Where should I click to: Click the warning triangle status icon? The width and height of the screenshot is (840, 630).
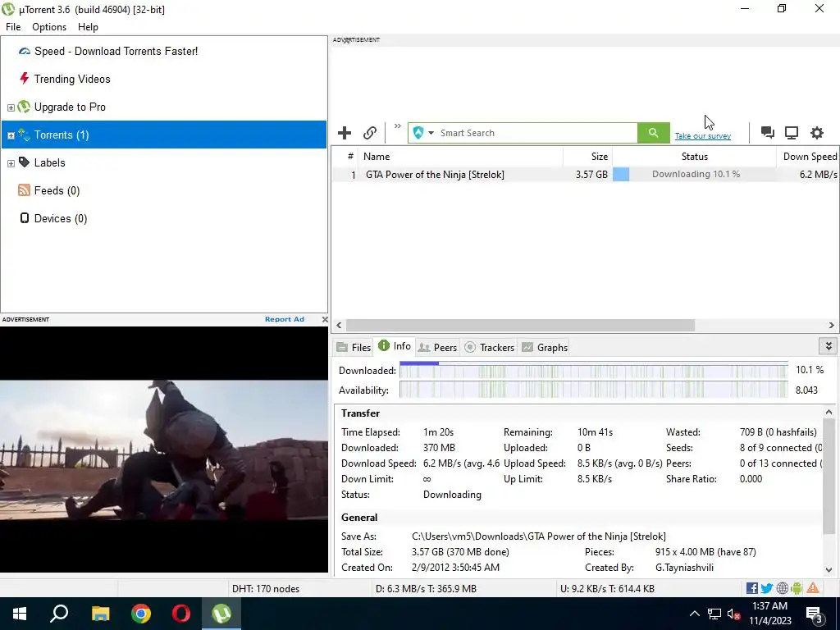pos(813,588)
